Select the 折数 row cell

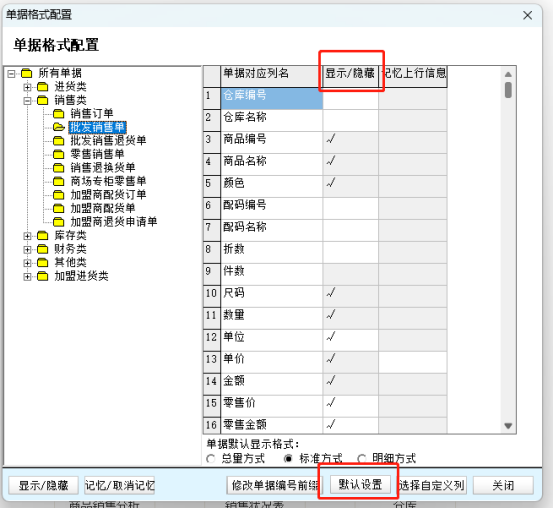pos(271,249)
